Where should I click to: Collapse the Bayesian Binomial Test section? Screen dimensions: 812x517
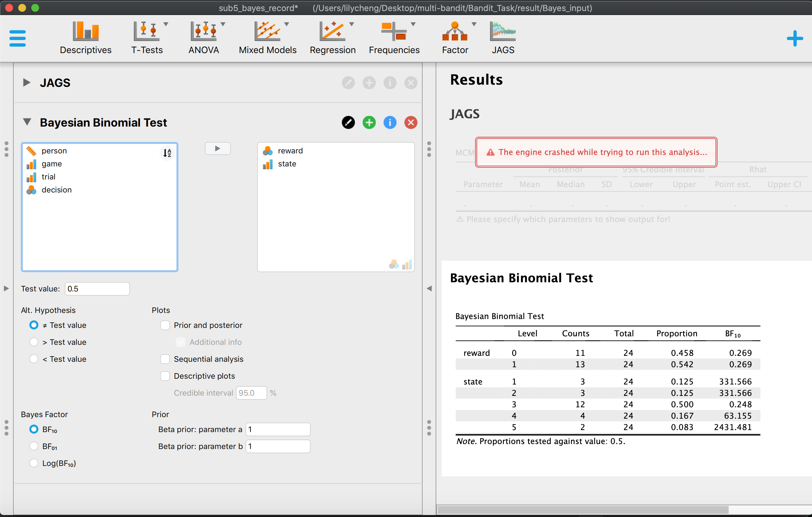(27, 122)
